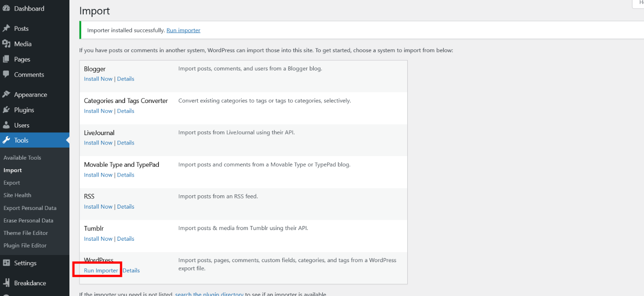View Details for WordPress importer
644x296 pixels.
pyautogui.click(x=131, y=271)
